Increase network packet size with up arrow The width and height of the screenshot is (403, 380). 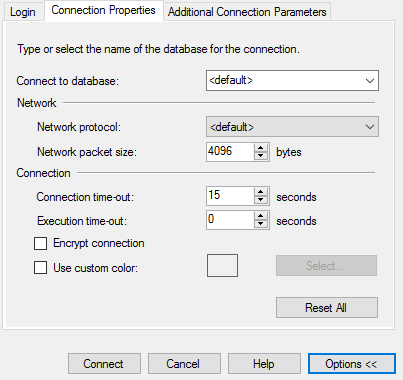261,148
